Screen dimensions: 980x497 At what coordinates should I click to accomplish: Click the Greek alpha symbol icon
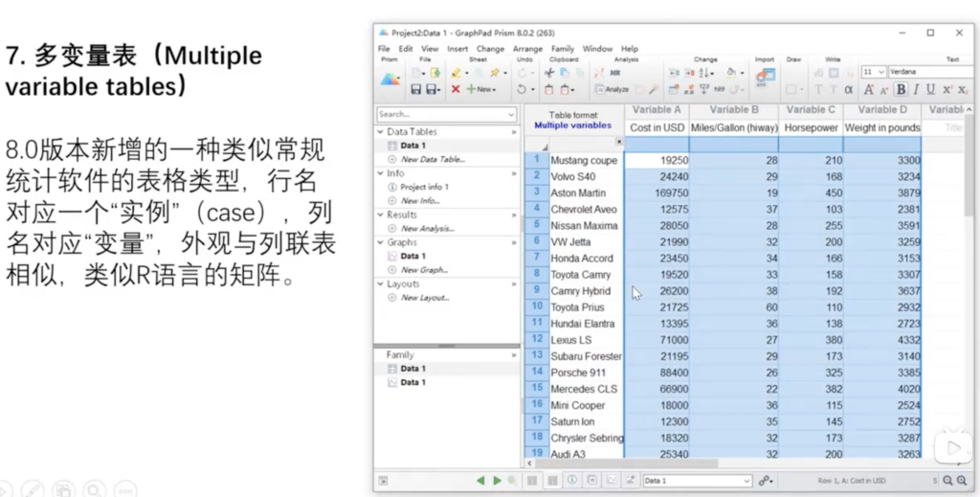point(848,89)
